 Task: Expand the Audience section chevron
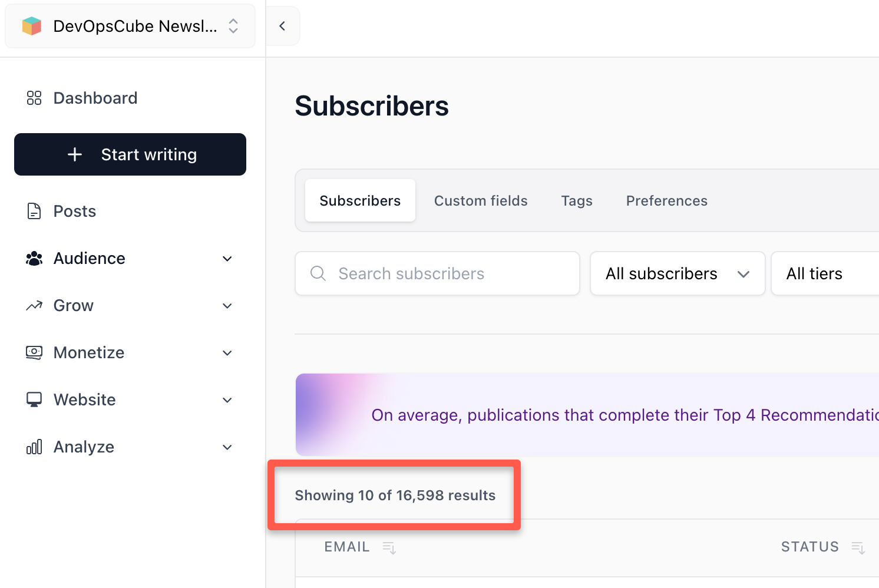227,259
